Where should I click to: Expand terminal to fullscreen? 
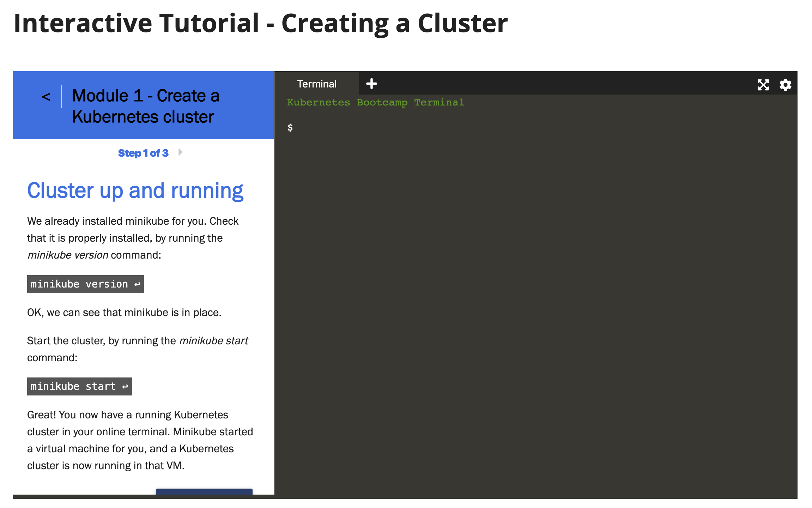(763, 85)
